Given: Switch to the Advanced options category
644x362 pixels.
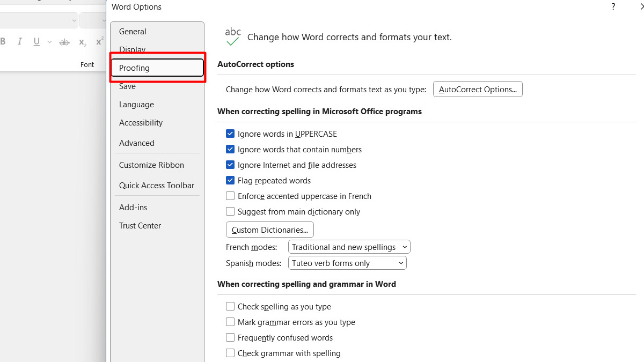Looking at the screenshot, I should 136,143.
